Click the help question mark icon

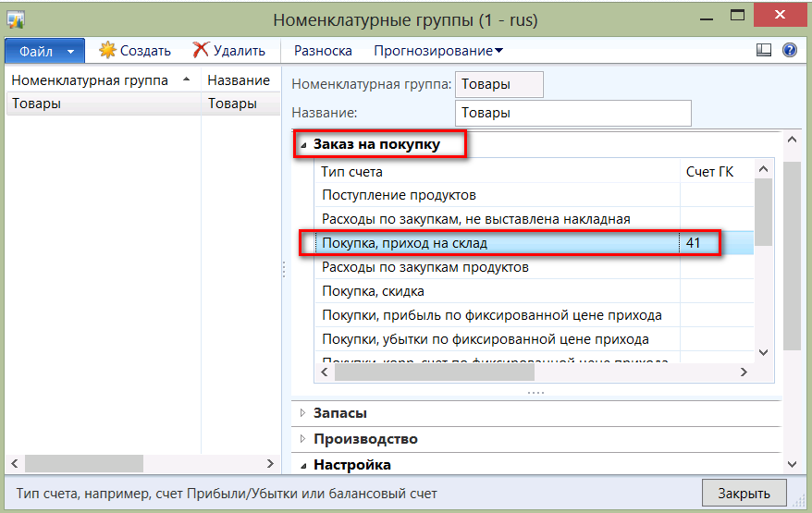[x=790, y=51]
